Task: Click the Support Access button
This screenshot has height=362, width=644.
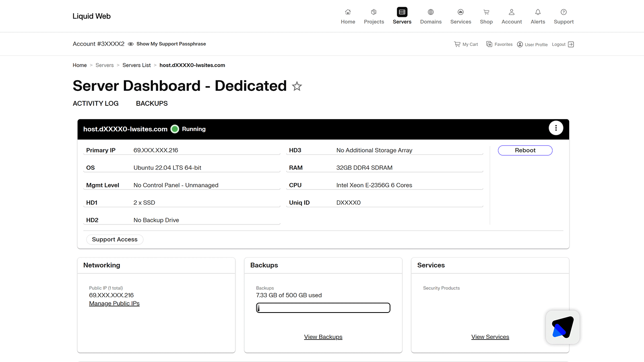Action: 115,239
